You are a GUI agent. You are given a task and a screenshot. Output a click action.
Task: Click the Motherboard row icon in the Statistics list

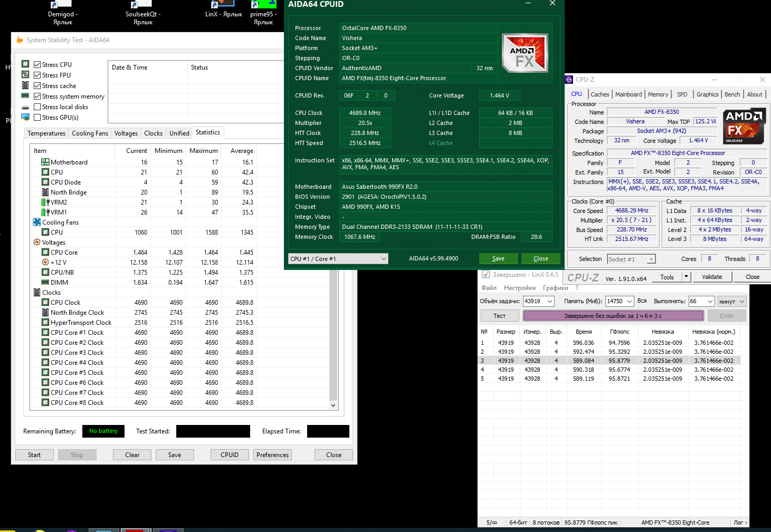pos(45,162)
